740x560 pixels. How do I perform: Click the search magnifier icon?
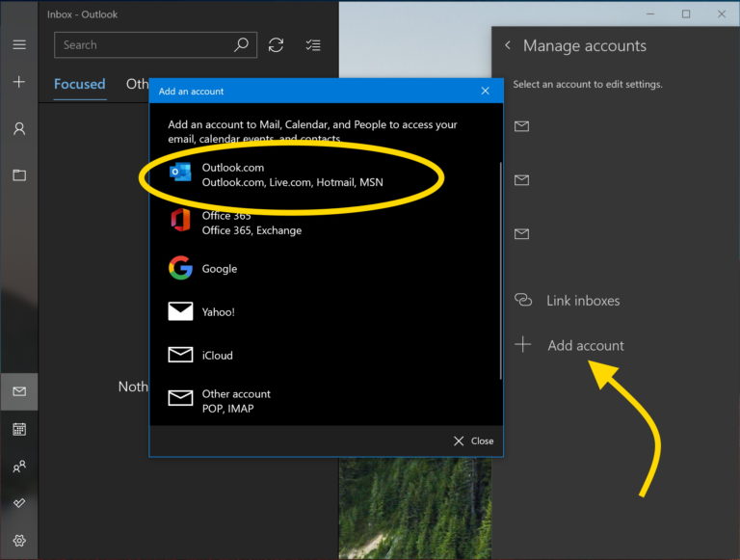241,45
